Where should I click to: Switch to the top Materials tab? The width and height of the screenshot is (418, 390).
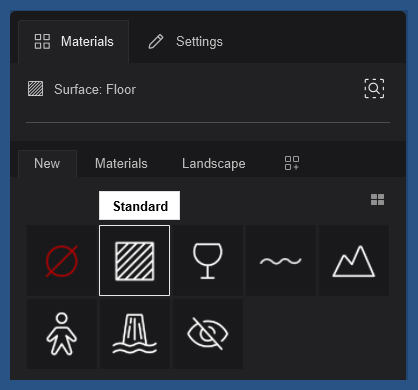[74, 42]
